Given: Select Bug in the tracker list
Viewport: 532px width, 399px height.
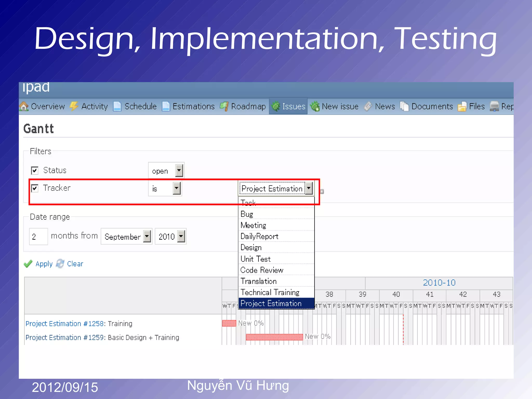Looking at the screenshot, I should click(276, 214).
